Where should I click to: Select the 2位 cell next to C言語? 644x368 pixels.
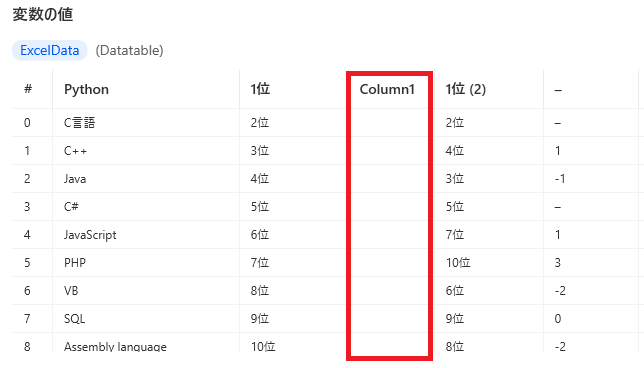(260, 123)
